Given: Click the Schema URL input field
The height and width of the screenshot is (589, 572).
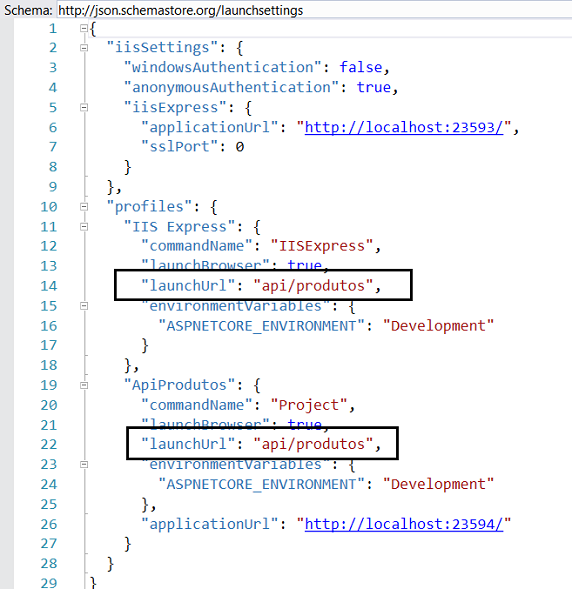Looking at the screenshot, I should (x=315, y=9).
